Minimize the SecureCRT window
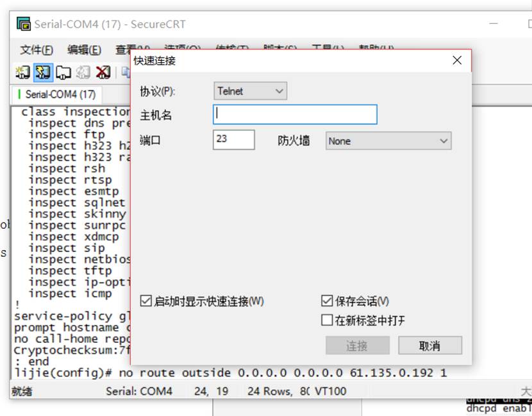This screenshot has height=416, width=532. [494, 24]
